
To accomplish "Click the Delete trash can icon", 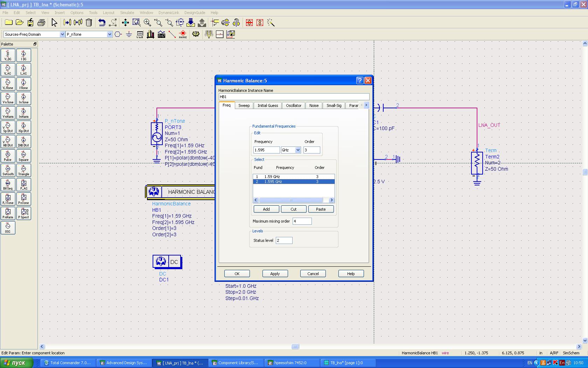I will [89, 23].
